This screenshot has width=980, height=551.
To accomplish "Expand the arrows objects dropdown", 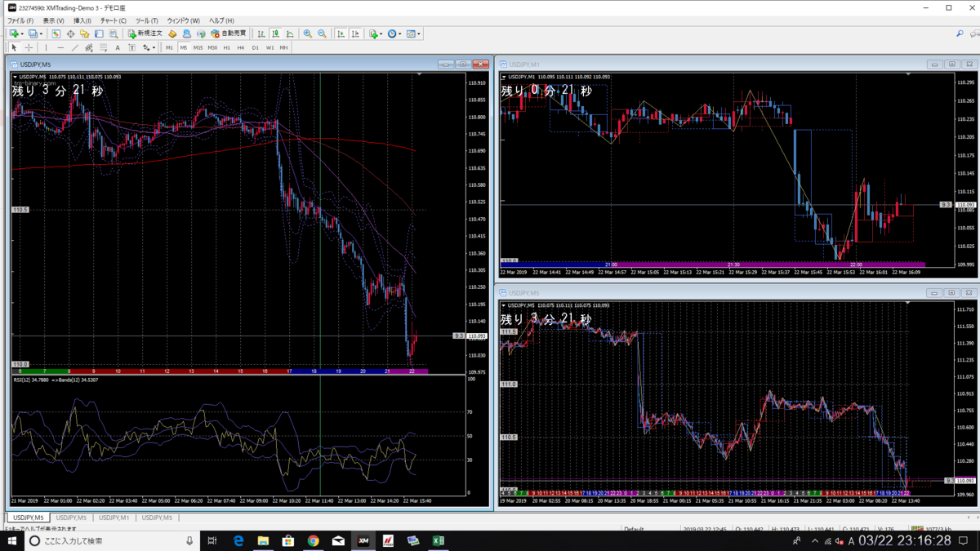I will point(154,48).
